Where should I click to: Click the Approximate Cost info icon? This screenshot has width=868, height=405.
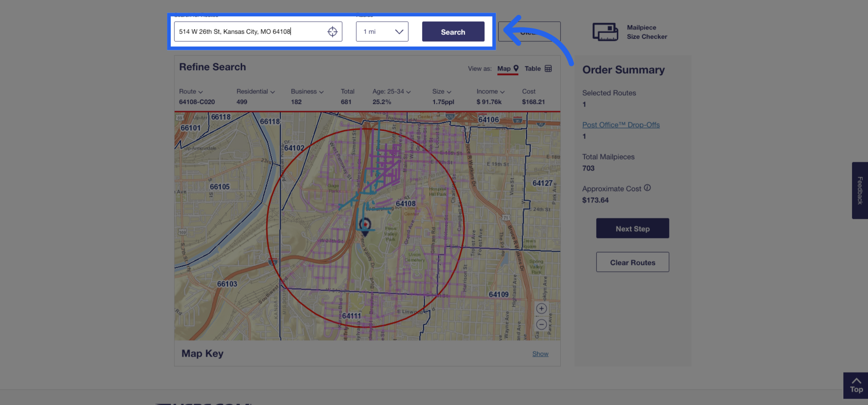point(647,188)
